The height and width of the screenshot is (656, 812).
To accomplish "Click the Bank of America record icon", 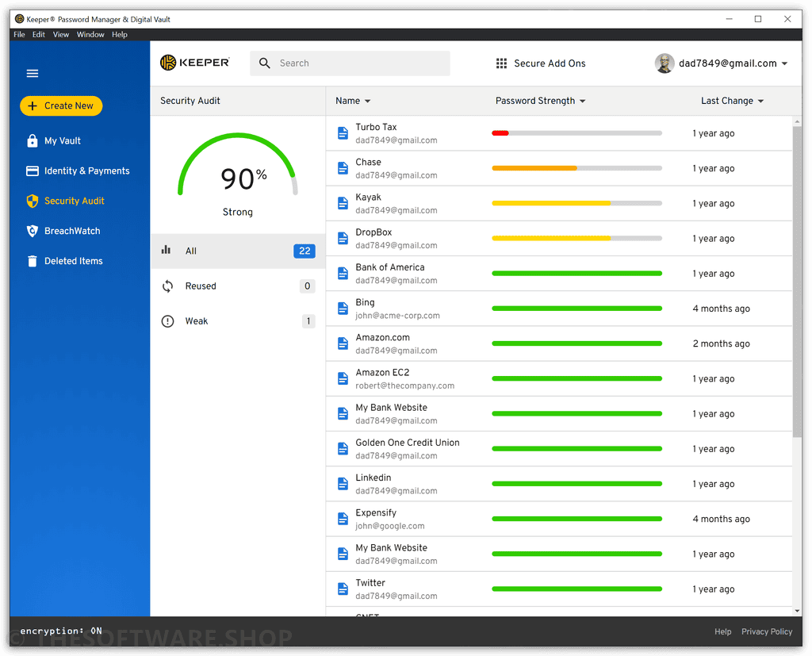I will pos(343,274).
